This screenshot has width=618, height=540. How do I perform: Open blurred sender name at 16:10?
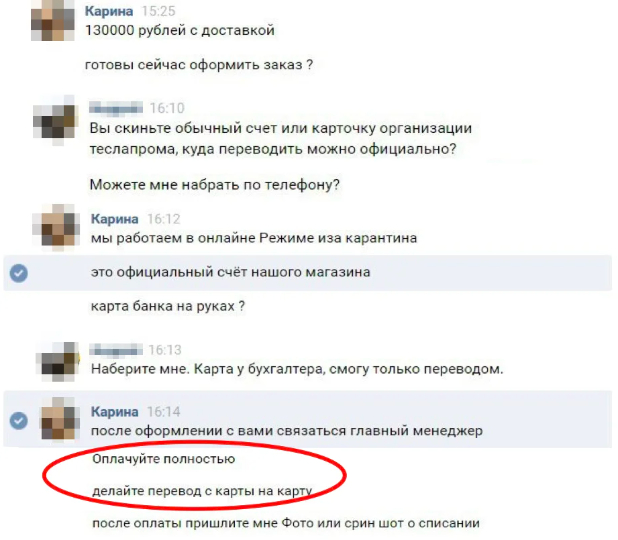tap(116, 107)
